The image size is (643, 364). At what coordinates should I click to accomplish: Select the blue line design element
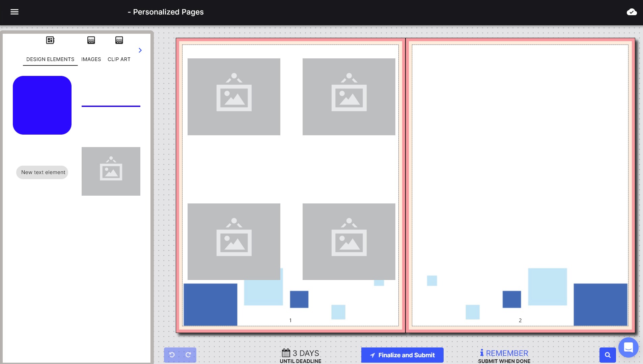pyautogui.click(x=111, y=106)
